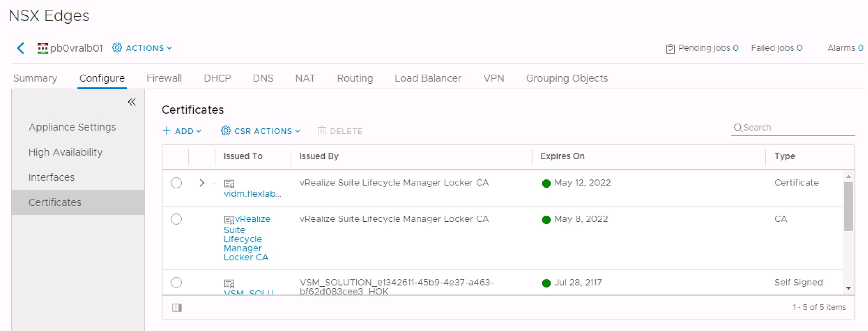The image size is (868, 331).
Task: Select the vRealize Suite Lifecycle Manager CA radio button
Action: pos(177,219)
